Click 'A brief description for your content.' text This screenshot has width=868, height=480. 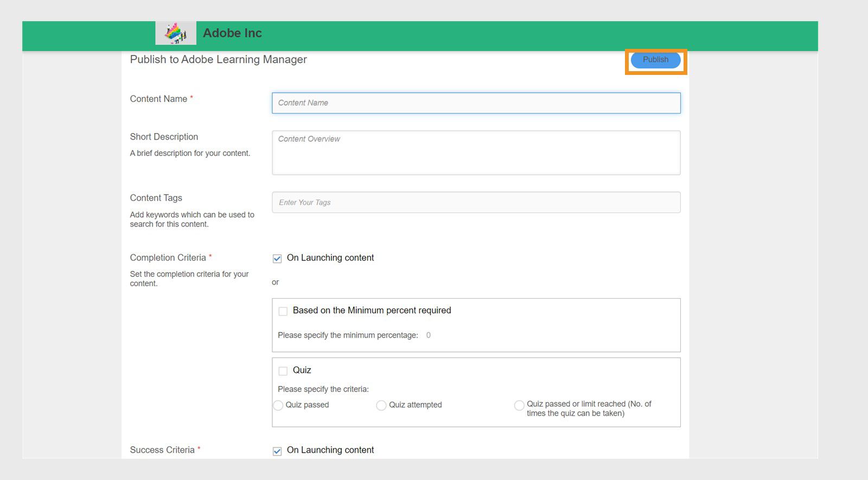tap(190, 153)
